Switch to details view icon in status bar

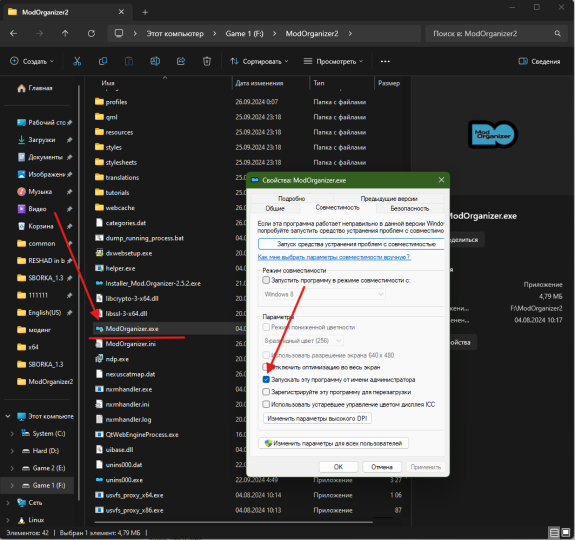(x=554, y=532)
